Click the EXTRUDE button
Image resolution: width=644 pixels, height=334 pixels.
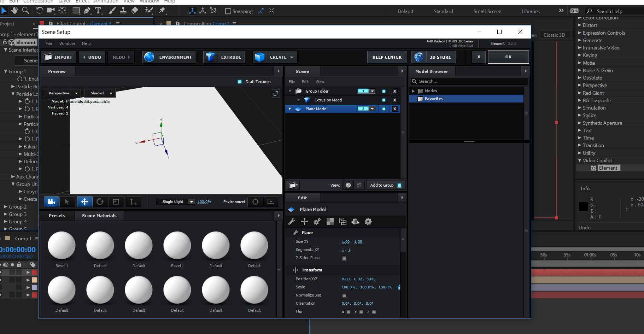click(x=224, y=57)
